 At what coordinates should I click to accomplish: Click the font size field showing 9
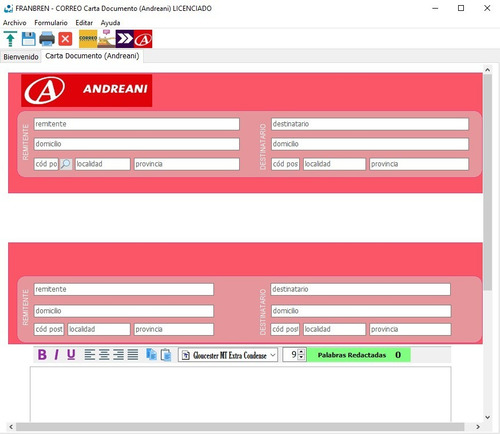[290, 355]
